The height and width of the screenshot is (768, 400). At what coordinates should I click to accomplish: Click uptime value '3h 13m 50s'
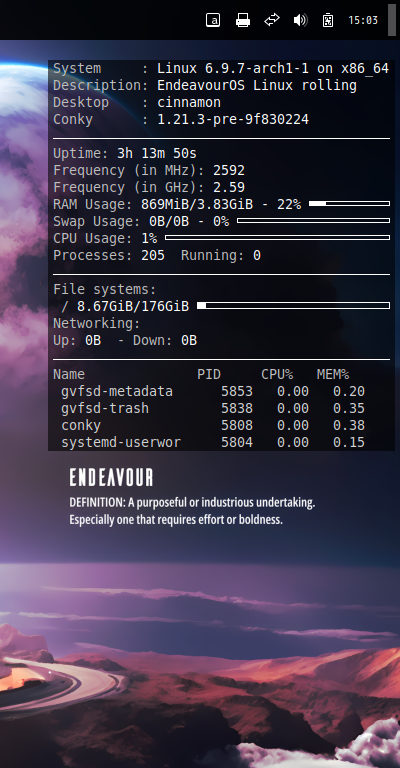pos(157,154)
